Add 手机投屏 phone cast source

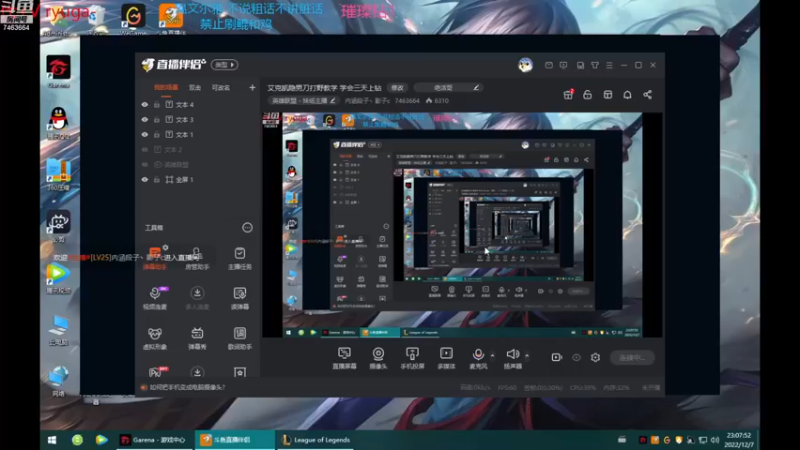[412, 358]
